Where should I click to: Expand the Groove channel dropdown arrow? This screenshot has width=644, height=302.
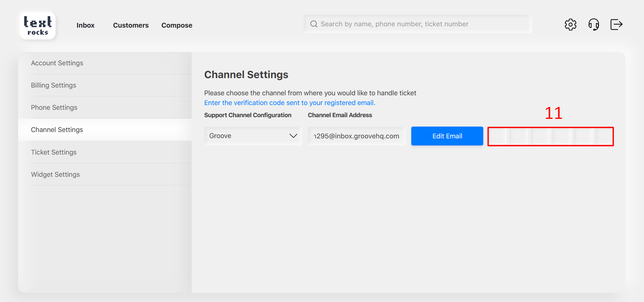coord(293,136)
